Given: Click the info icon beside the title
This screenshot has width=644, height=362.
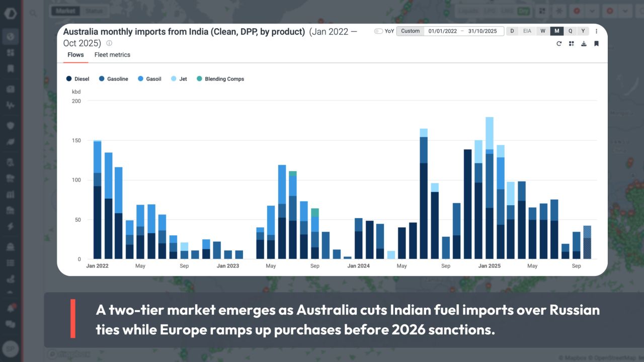Looking at the screenshot, I should (x=109, y=44).
